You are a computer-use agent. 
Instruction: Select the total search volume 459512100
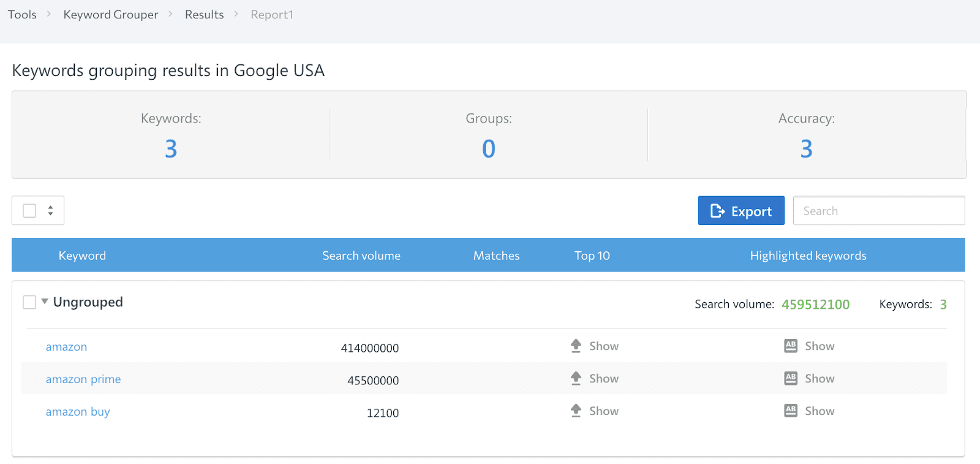coord(816,305)
